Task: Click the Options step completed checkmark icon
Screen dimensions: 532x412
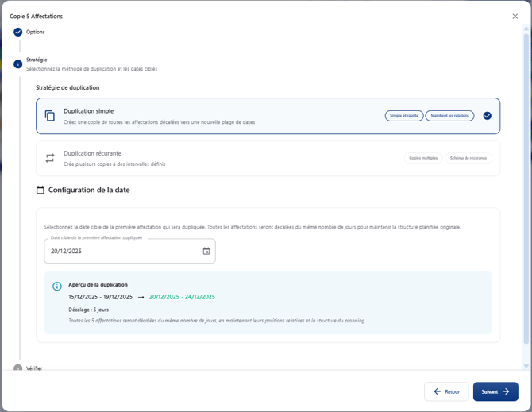Action: (17, 32)
